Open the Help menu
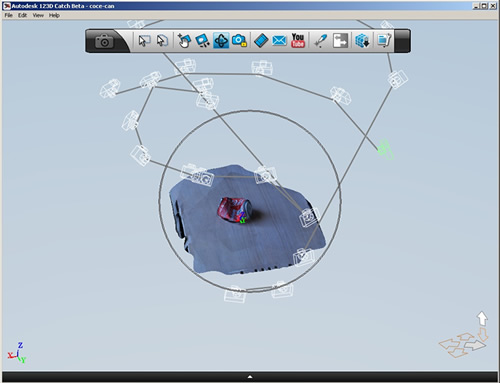Image resolution: width=500 pixels, height=383 pixels. coord(54,15)
